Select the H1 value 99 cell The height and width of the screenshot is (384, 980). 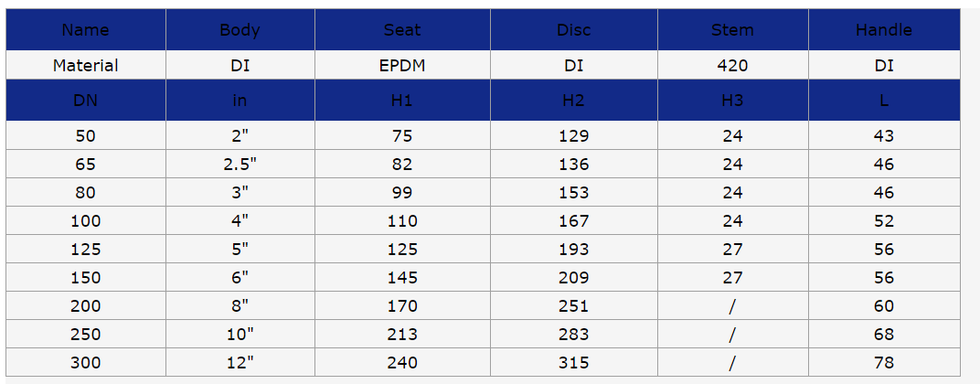(x=402, y=192)
